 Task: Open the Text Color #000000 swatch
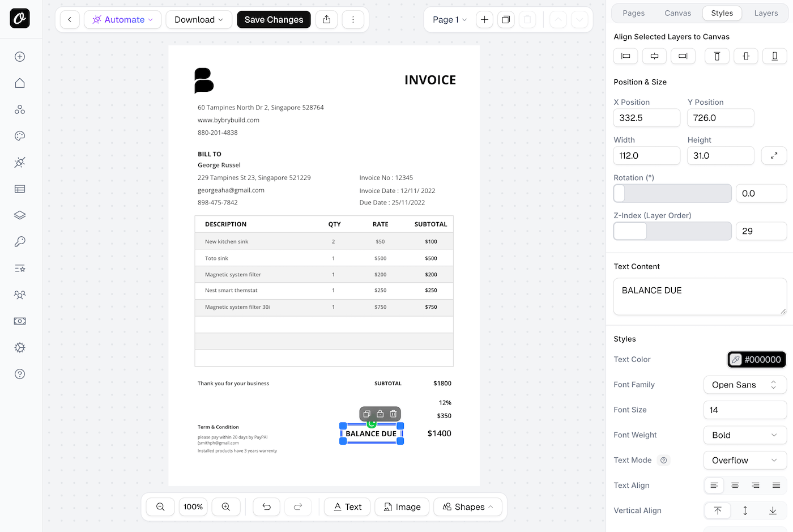pyautogui.click(x=757, y=359)
